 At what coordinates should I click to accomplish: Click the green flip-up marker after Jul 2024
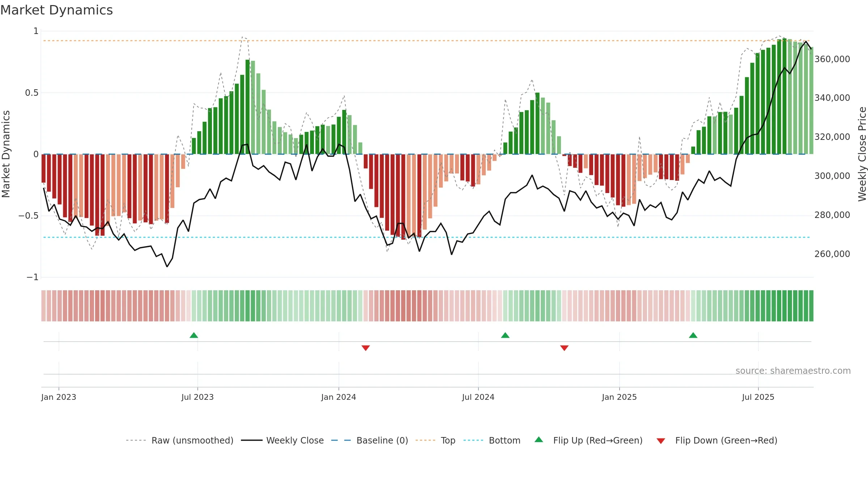pyautogui.click(x=505, y=335)
